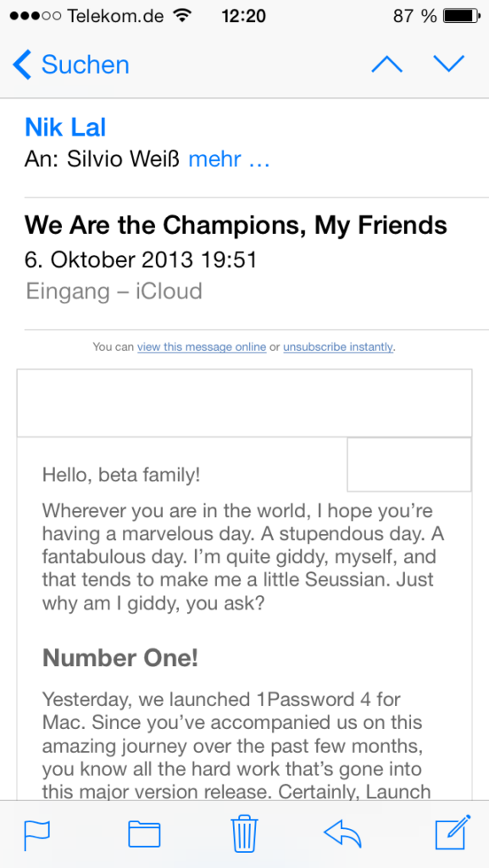Tap the battery indicator in status bar
The height and width of the screenshot is (868, 489).
462,16
